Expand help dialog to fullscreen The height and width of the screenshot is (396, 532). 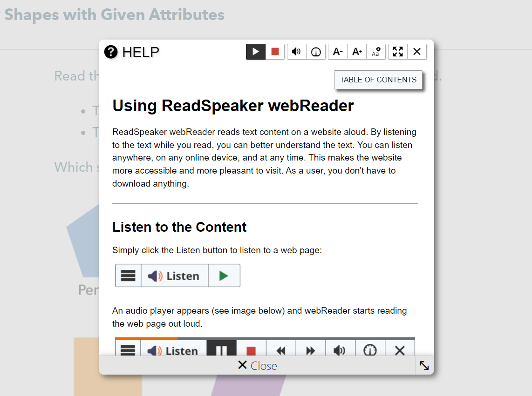coord(398,52)
